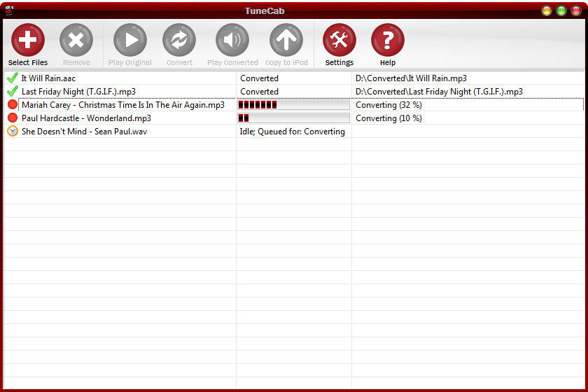This screenshot has width=588, height=392.
Task: Click the Converting (32 %) text
Action: (388, 105)
